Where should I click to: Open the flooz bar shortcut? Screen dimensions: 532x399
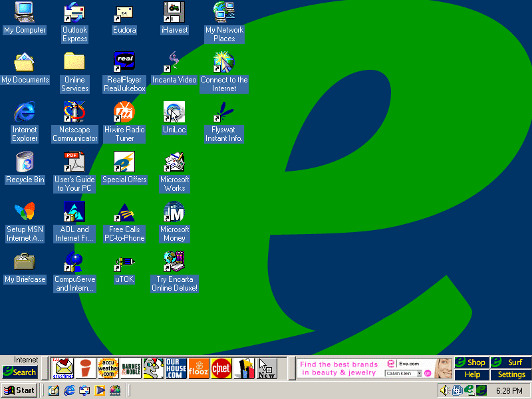tap(199, 368)
